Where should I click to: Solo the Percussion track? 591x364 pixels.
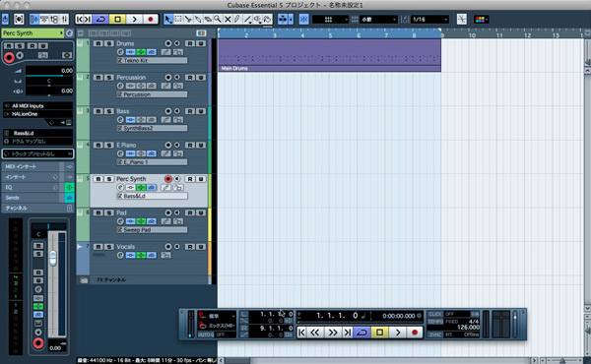[109, 78]
